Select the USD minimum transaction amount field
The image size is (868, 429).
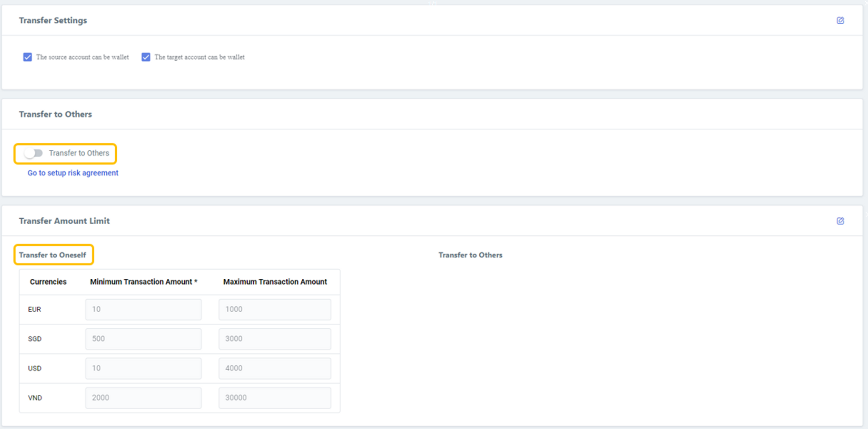tap(143, 368)
